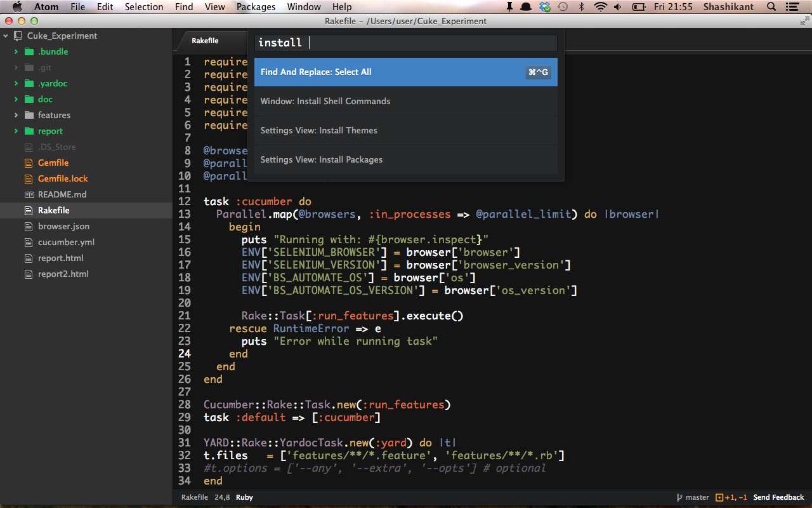Open the Packages menu

(256, 7)
